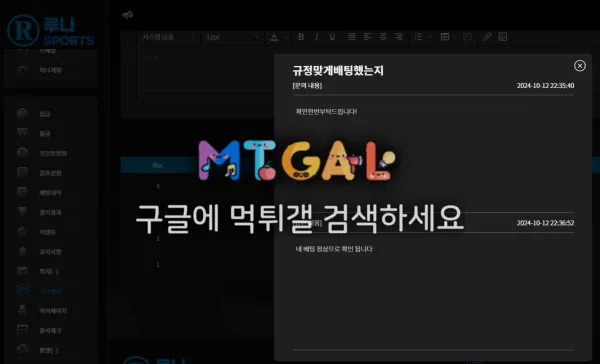Expand the list style arrow

click(x=430, y=37)
